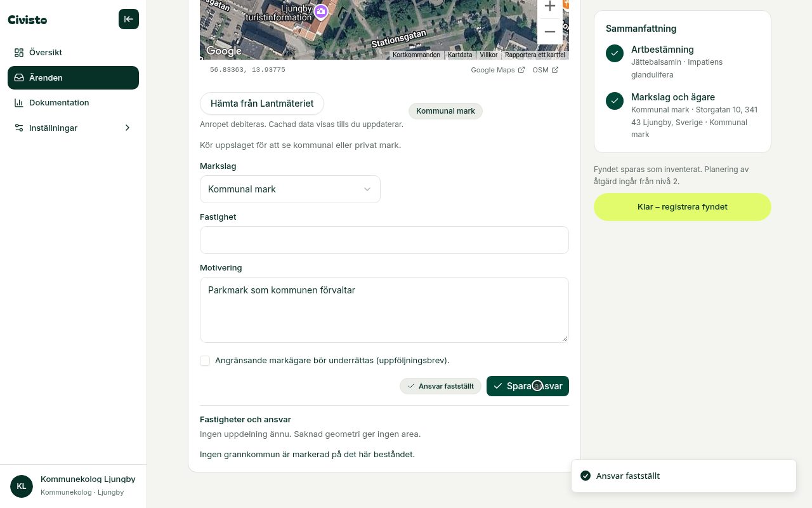Image resolution: width=812 pixels, height=508 pixels.
Task: Click Spara ansvar button
Action: tap(528, 386)
